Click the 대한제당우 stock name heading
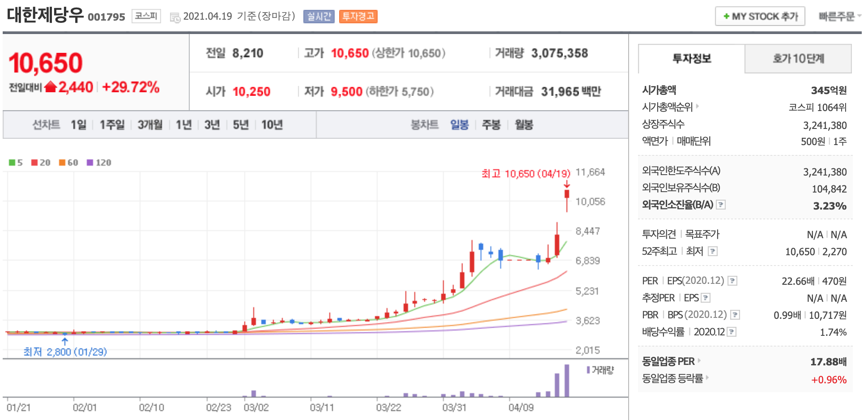This screenshot has width=868, height=420. pyautogui.click(x=46, y=15)
